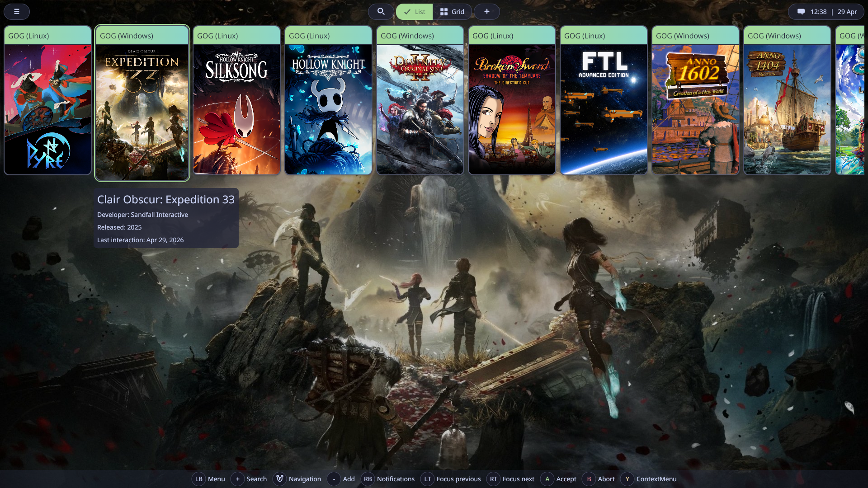Viewport: 868px width, 488px height.
Task: Click the LB Menu hint icon
Action: coord(199,479)
